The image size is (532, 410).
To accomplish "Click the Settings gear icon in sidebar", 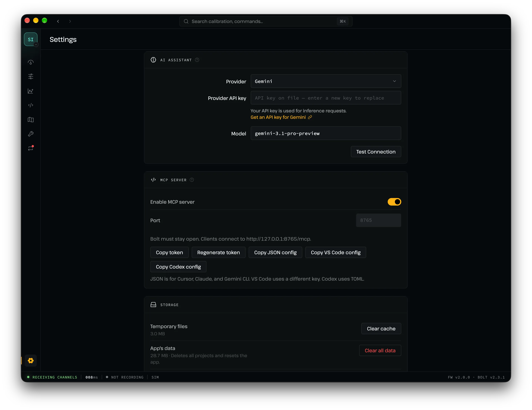I will point(31,360).
